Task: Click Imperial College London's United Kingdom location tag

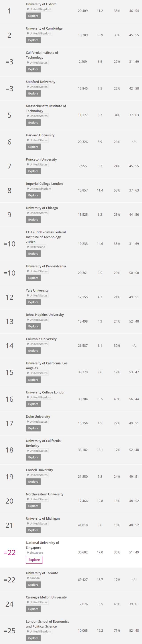Action: click(39, 189)
